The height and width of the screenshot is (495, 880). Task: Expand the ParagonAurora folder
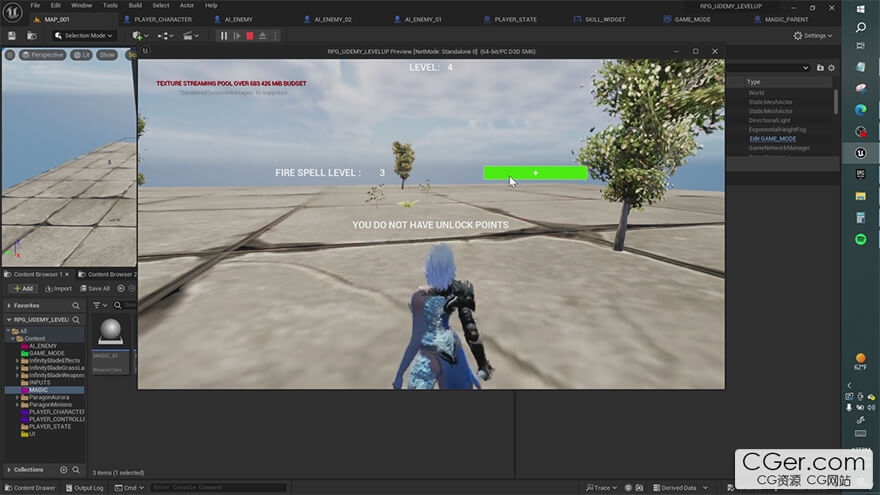pyautogui.click(x=17, y=397)
